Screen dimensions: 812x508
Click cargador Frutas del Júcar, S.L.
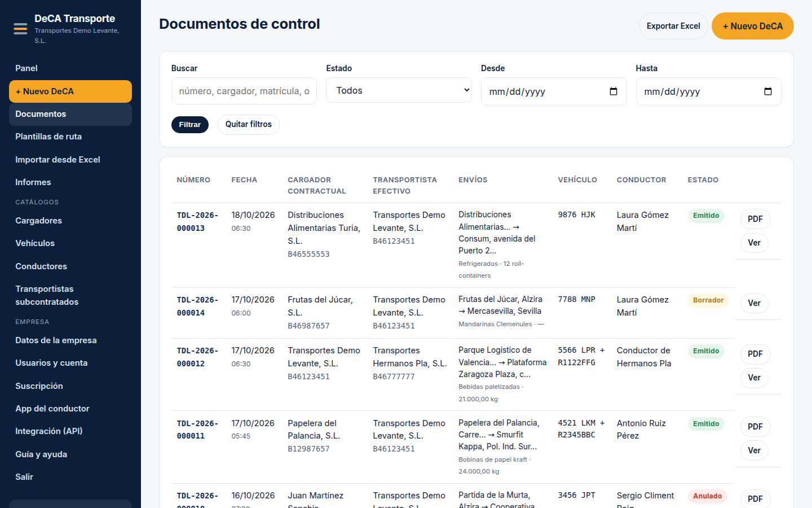(x=320, y=306)
